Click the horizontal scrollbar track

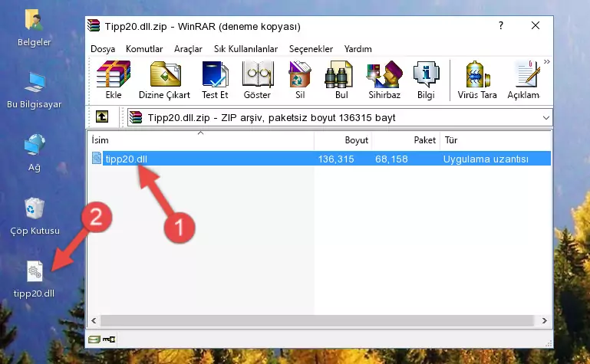[317, 321]
